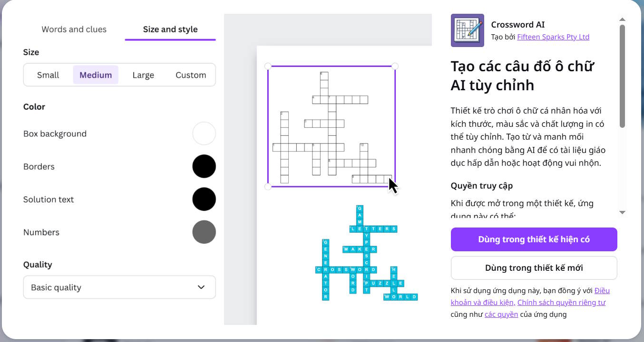Pick the Large size option
The image size is (644, 342).
pos(143,75)
